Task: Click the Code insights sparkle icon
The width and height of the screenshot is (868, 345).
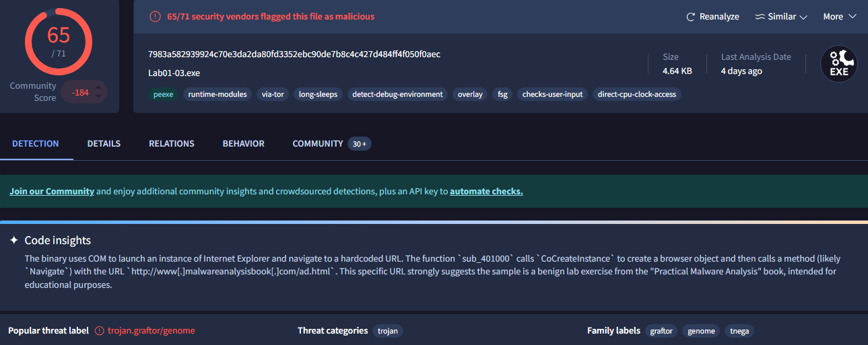Action: pos(13,241)
